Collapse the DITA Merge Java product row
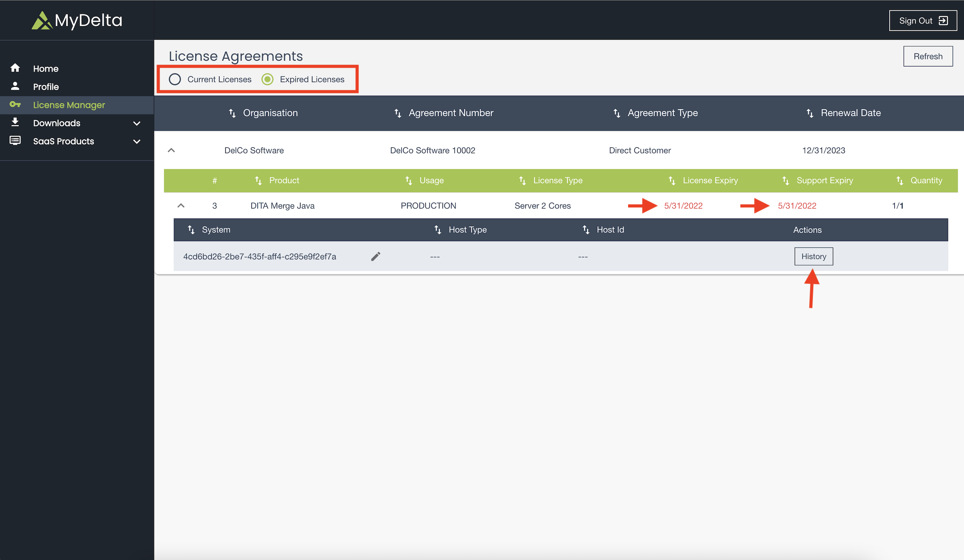964x560 pixels. click(x=181, y=206)
